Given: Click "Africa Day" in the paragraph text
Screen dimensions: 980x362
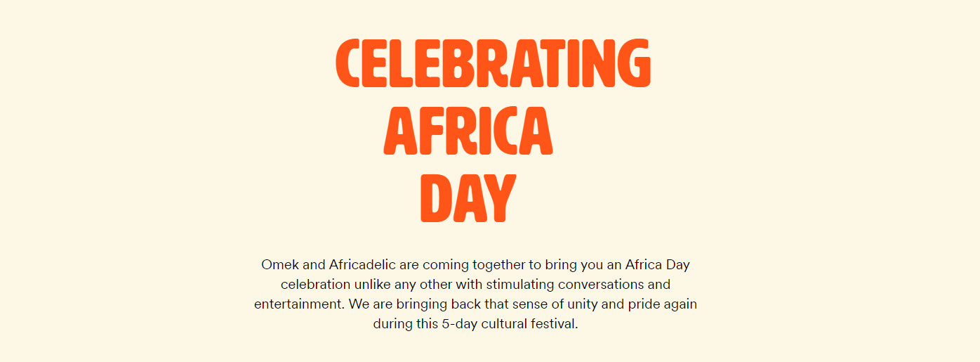Looking at the screenshot, I should (x=658, y=265).
